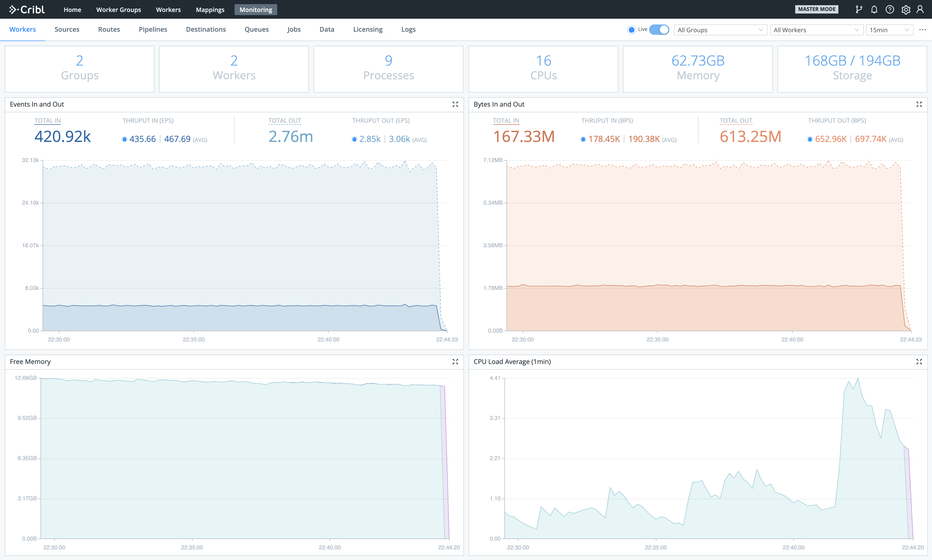Switch to the Licensing tab

[x=367, y=29]
